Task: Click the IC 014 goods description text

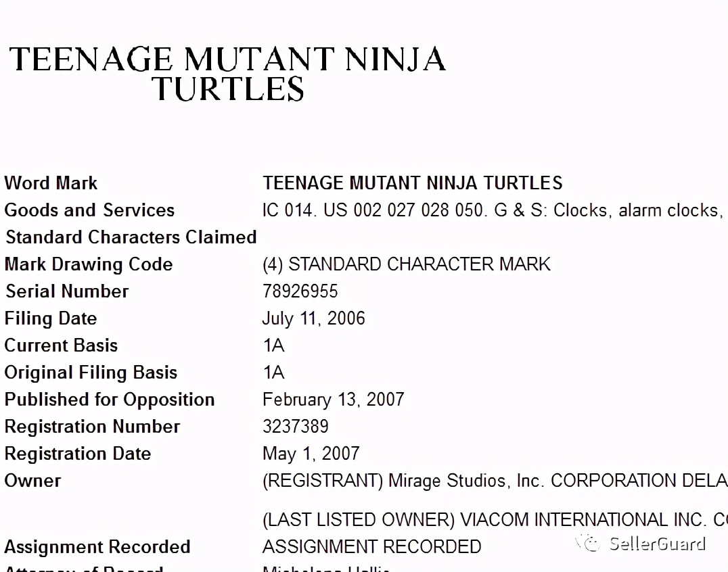Action: point(495,210)
